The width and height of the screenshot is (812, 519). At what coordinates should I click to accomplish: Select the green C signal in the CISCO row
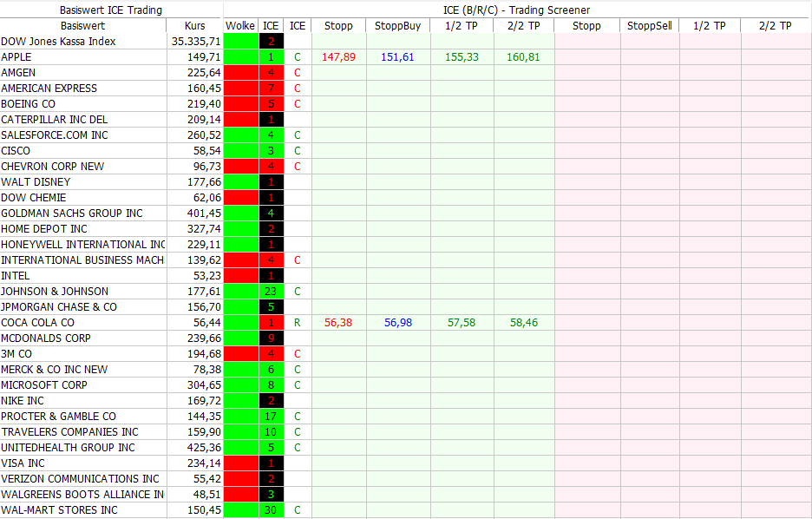[298, 151]
